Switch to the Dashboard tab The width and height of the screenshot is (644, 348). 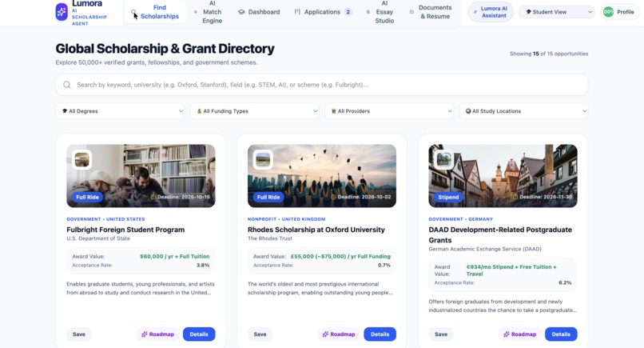(x=259, y=12)
